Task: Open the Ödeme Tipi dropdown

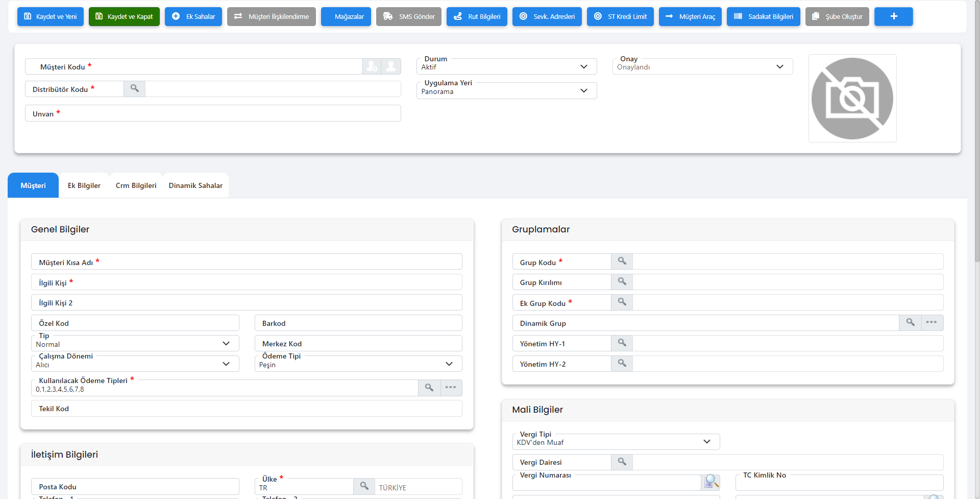Action: tap(358, 364)
